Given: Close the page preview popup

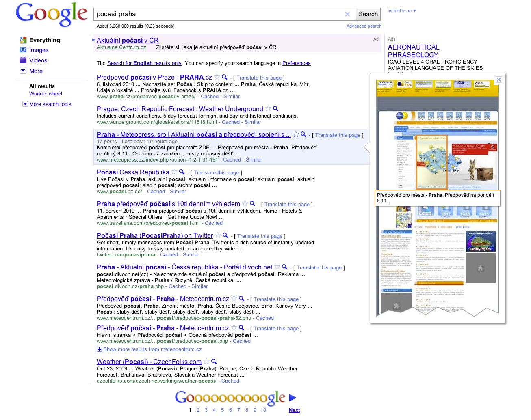Looking at the screenshot, I should [499, 80].
